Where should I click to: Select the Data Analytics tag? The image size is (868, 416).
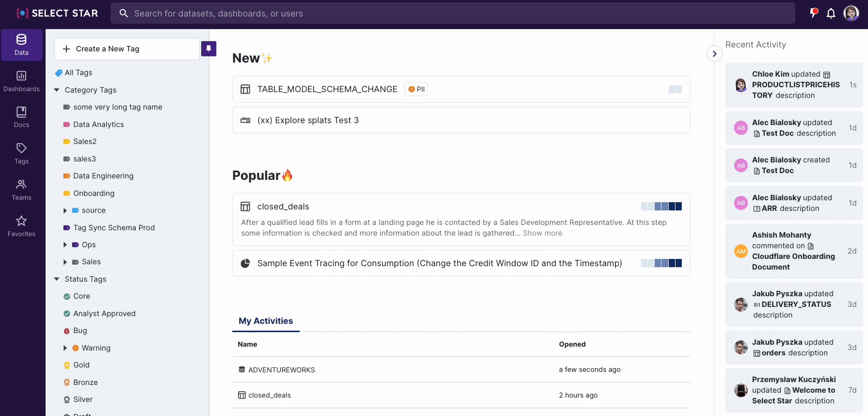point(98,125)
